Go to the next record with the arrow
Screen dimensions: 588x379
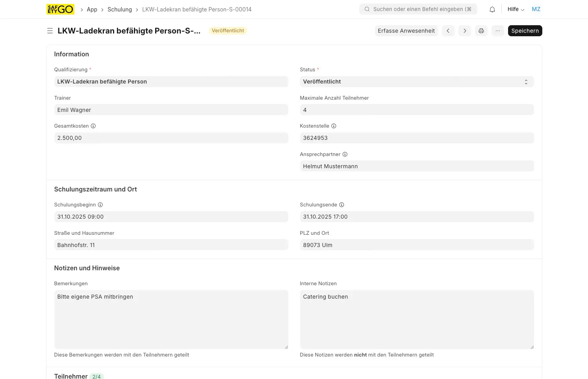[x=464, y=30]
